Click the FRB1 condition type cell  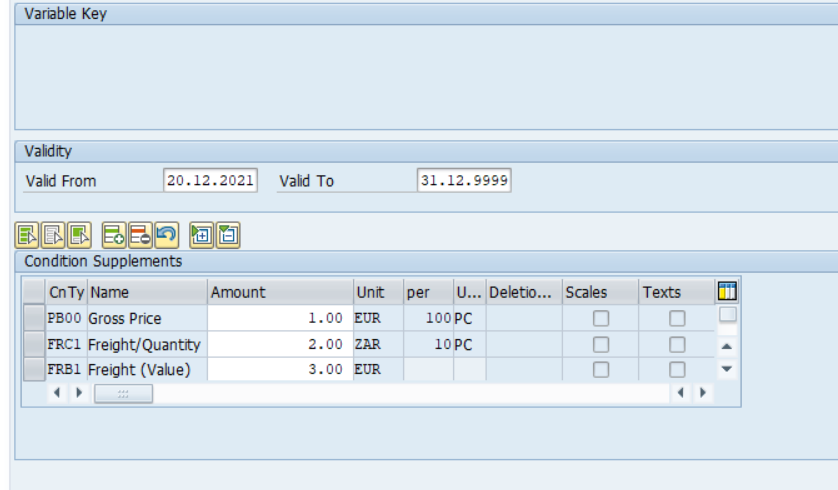[64, 369]
